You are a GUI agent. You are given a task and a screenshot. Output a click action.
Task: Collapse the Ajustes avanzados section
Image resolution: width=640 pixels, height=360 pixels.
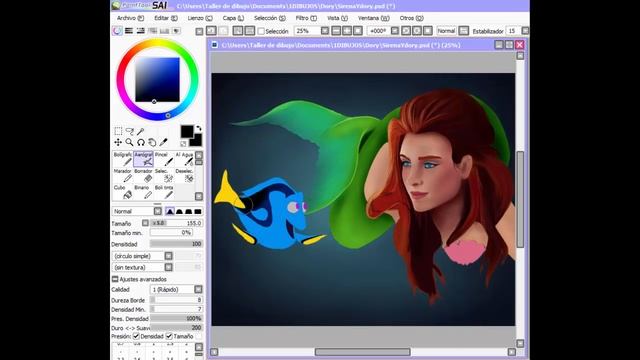[115, 279]
